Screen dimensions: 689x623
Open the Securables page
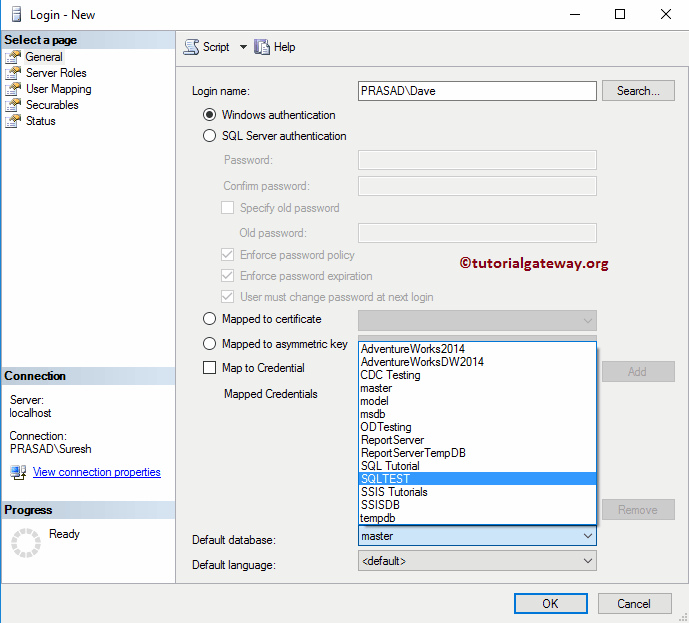(52, 105)
